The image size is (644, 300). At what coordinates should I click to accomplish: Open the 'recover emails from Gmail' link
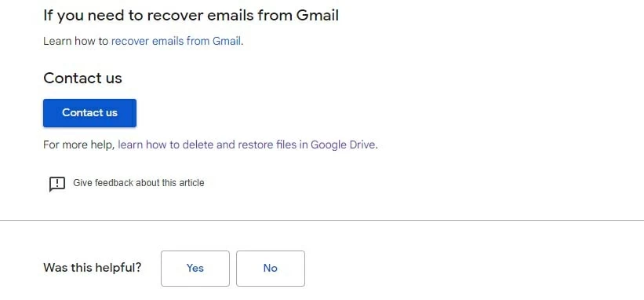point(176,41)
